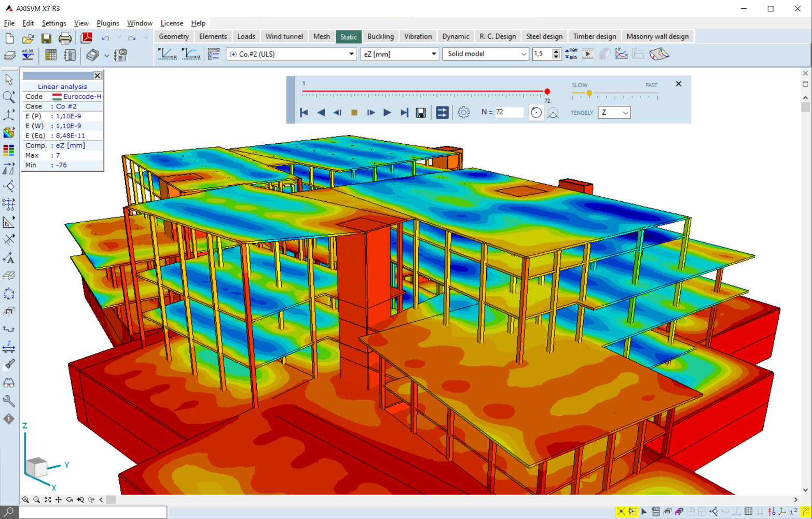
Task: Expand the undo history arrow
Action: pos(119,38)
